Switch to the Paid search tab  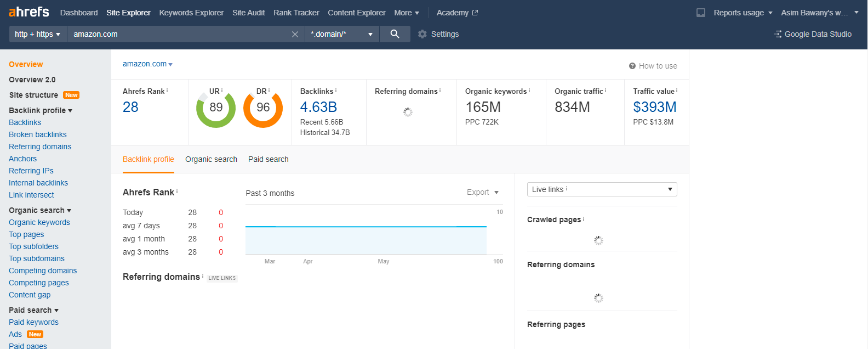[269, 159]
